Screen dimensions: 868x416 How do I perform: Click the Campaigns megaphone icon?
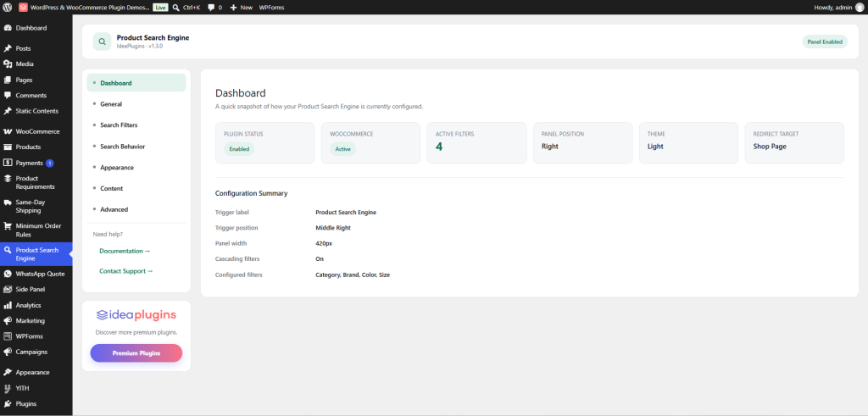click(8, 352)
